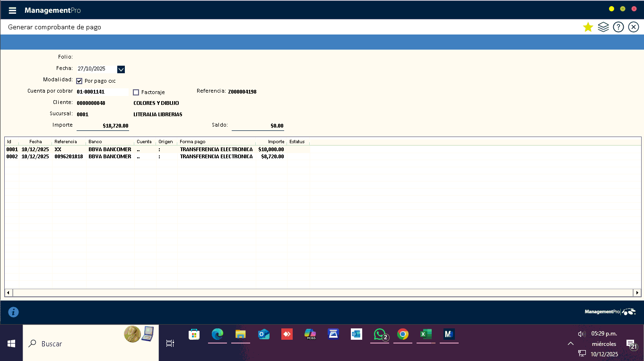Open WhatsApp from the taskbar
This screenshot has height=361, width=644.
point(380,335)
